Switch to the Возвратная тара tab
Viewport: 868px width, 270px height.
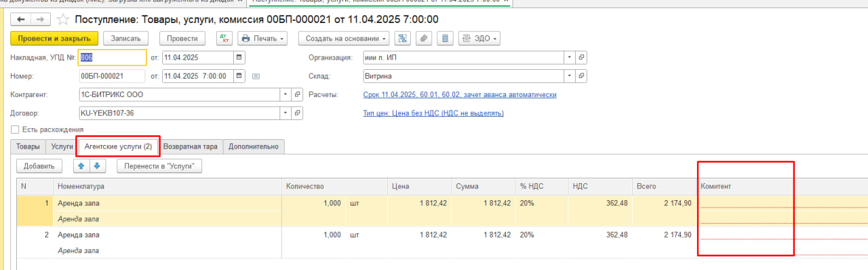[x=191, y=147]
